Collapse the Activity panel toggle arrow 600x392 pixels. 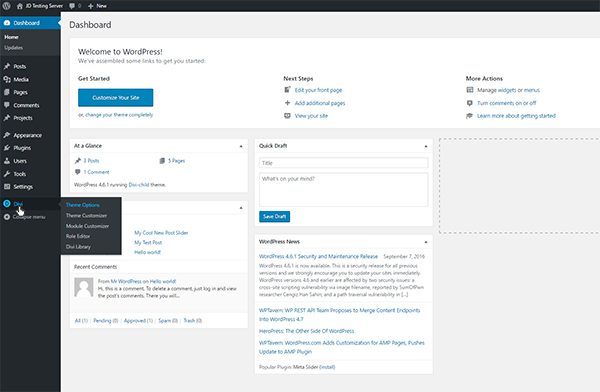click(x=241, y=208)
